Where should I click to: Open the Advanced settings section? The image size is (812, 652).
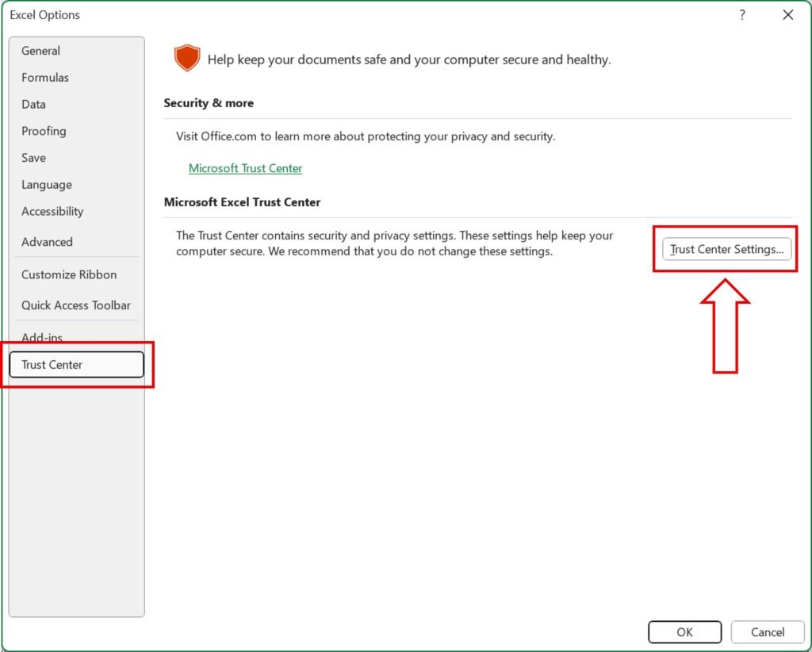tap(47, 241)
